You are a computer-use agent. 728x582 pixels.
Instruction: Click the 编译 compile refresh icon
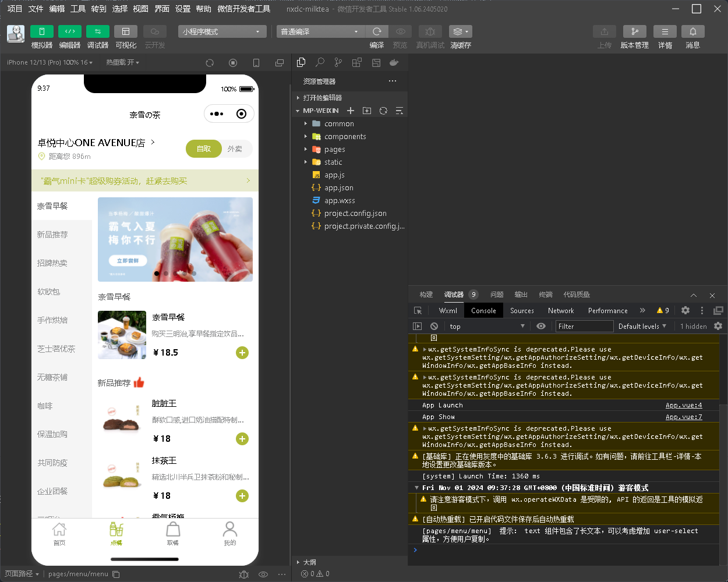(x=377, y=31)
